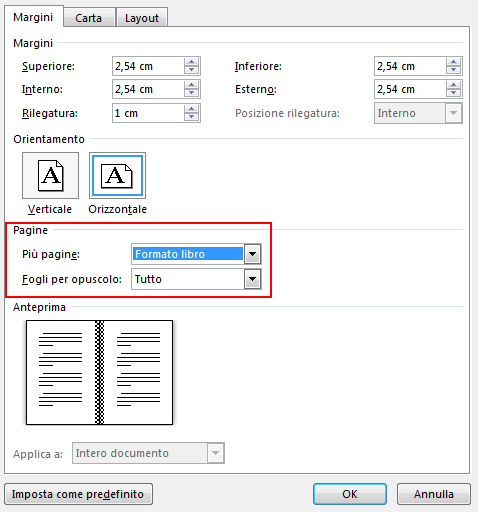The height and width of the screenshot is (512, 478).
Task: Decrease the Interno margin with down arrow
Action: point(191,93)
